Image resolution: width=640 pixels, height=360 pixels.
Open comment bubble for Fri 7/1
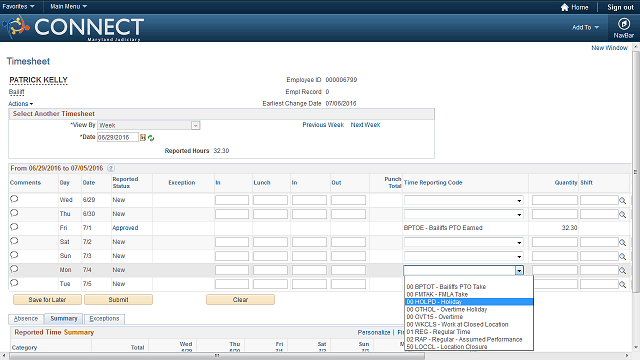(x=14, y=227)
